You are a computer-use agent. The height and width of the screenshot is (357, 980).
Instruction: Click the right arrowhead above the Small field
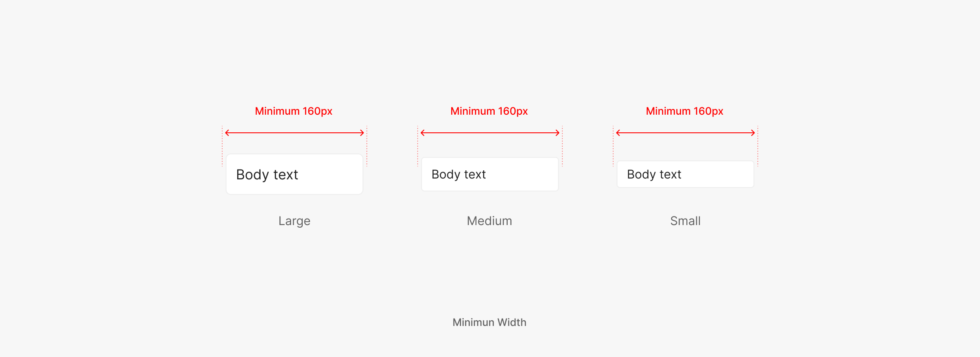pyautogui.click(x=754, y=133)
